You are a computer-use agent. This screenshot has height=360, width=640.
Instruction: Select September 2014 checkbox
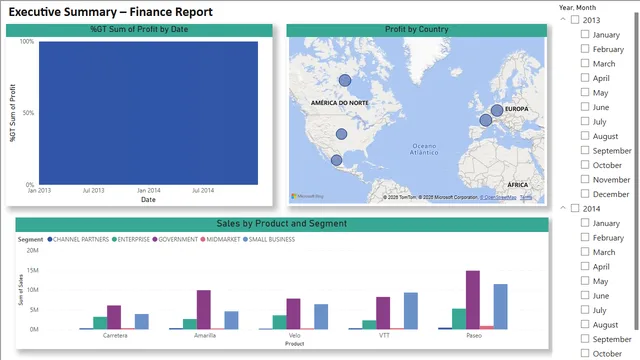585,339
